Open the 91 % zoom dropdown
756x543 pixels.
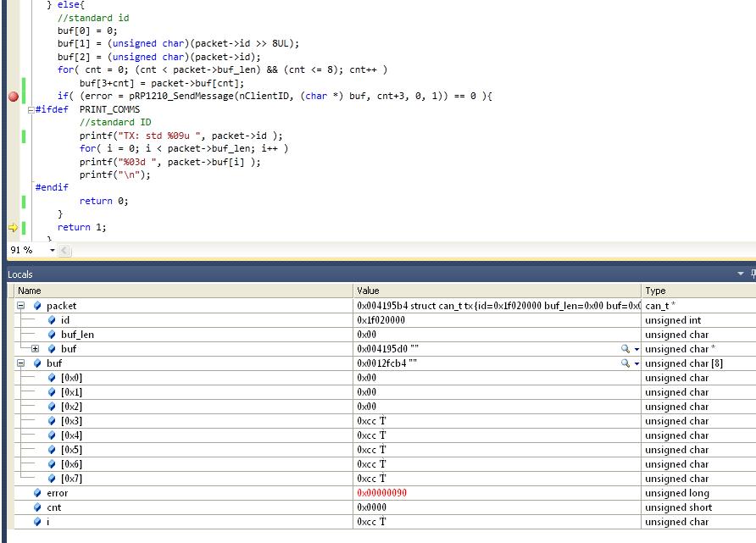[x=52, y=251]
